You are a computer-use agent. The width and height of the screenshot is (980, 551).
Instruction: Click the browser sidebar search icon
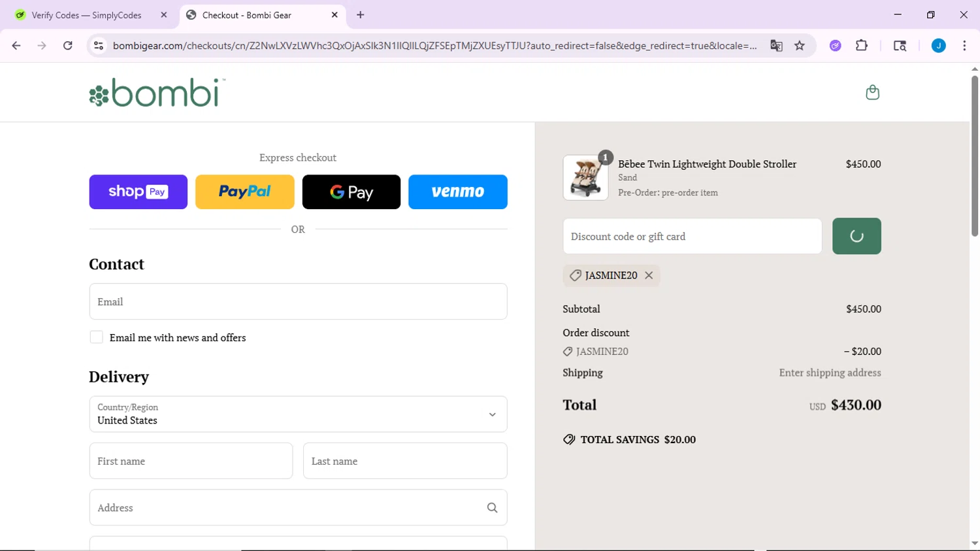tap(900, 46)
